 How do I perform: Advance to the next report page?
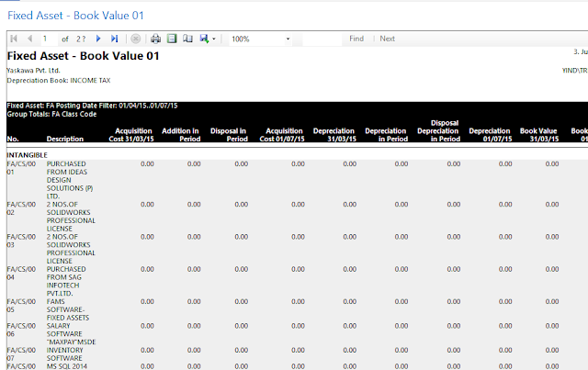coord(98,39)
